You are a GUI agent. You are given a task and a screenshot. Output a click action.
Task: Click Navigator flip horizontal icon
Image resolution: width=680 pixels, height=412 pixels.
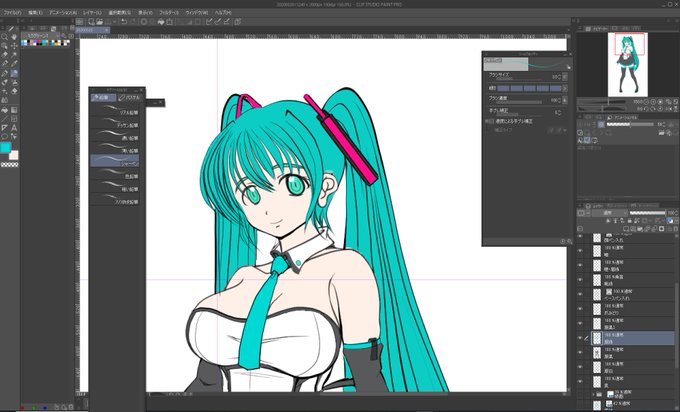(668, 109)
